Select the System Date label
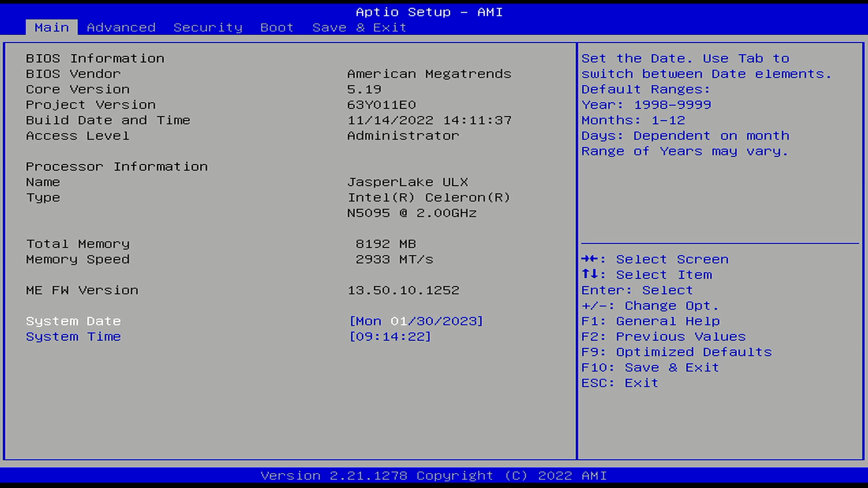Screen dimensions: 868x488 point(73,321)
